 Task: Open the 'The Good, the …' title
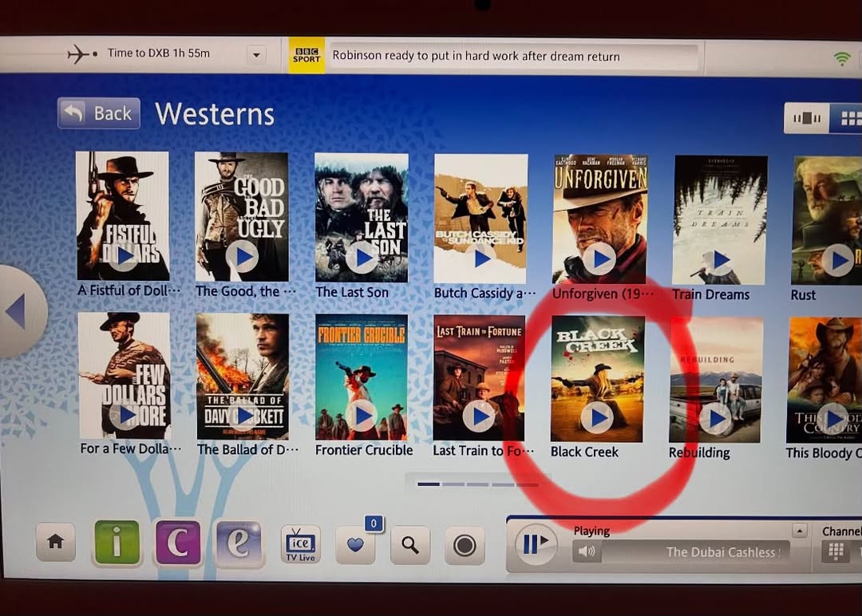pyautogui.click(x=246, y=291)
